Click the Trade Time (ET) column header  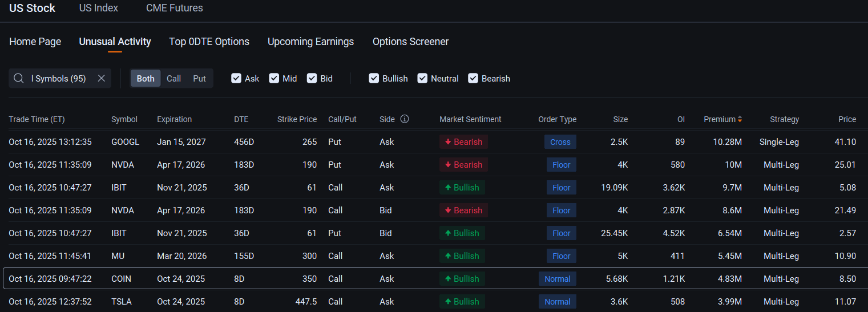[x=37, y=119]
